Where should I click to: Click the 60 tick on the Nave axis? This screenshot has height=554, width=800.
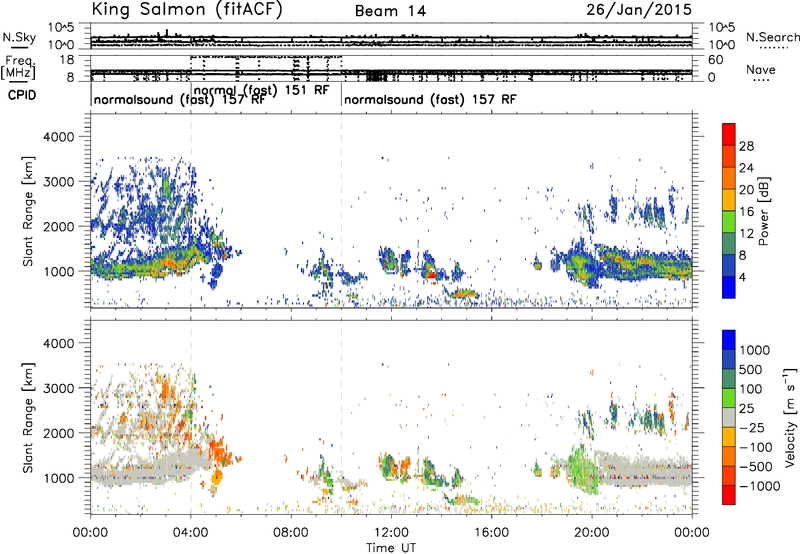pyautogui.click(x=715, y=60)
